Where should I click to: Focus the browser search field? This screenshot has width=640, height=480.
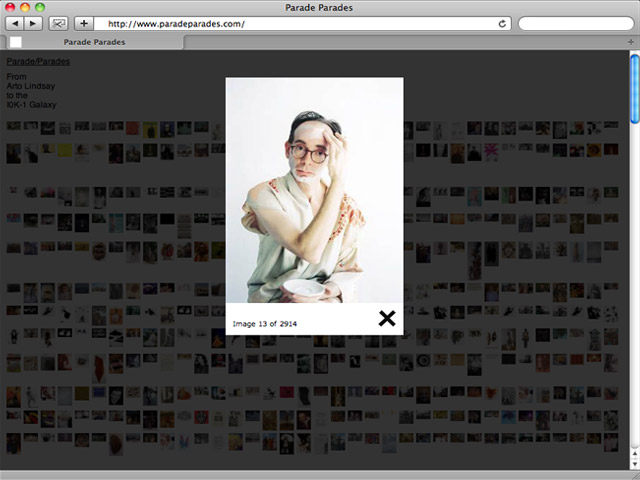coord(576,24)
